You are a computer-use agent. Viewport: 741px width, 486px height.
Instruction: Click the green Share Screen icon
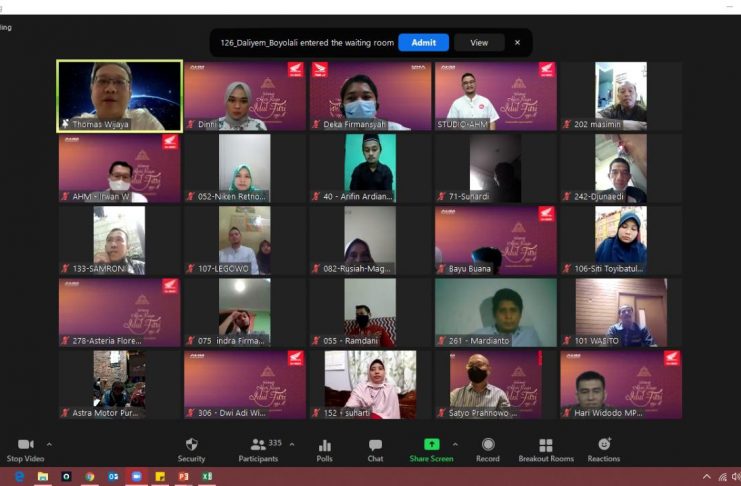pos(431,445)
